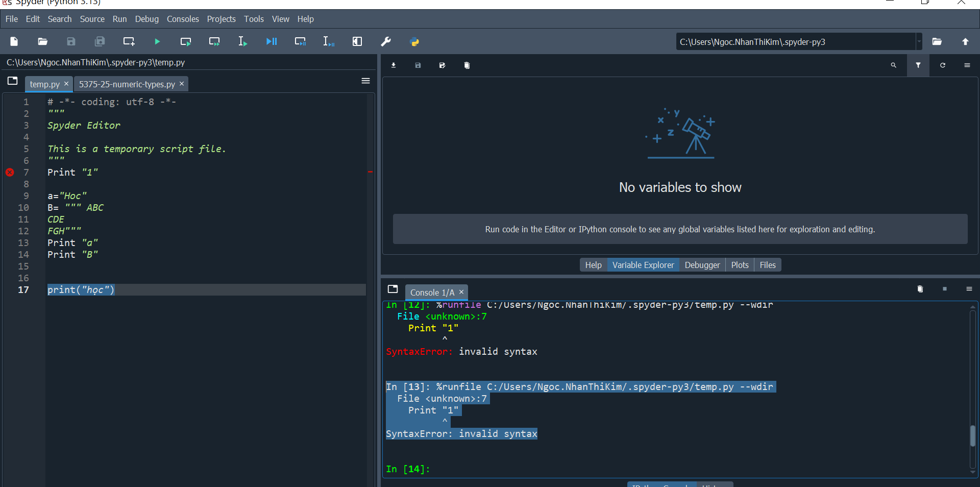
Task: Close Console 1/A tab
Action: [461, 292]
